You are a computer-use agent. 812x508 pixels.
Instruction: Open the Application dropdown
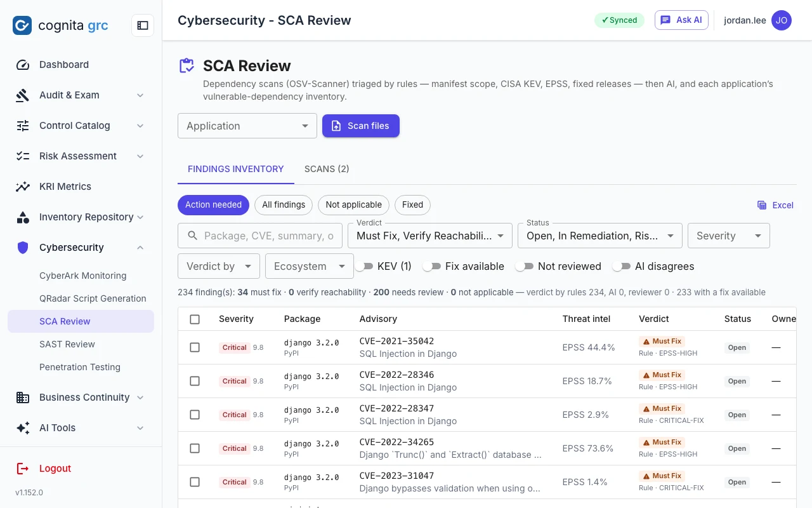[247, 126]
